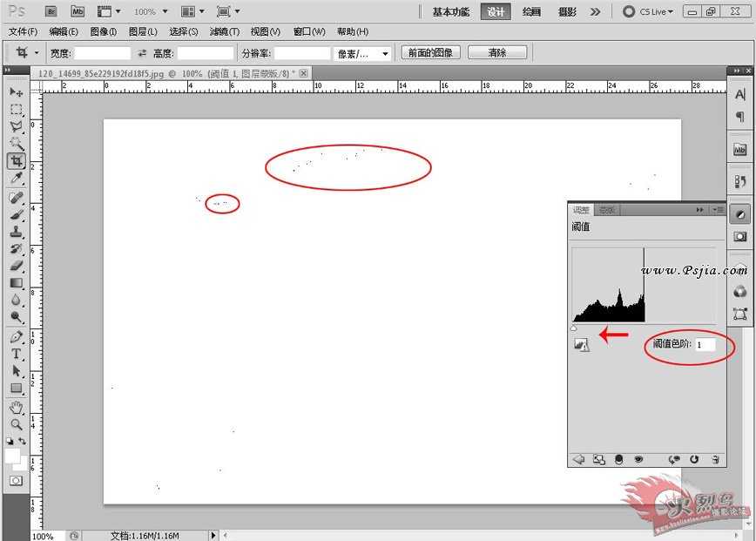This screenshot has height=541, width=756.
Task: Select the 设计 workspace
Action: pos(496,12)
